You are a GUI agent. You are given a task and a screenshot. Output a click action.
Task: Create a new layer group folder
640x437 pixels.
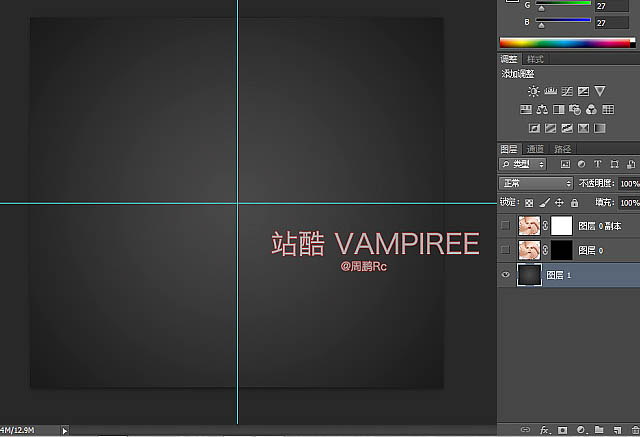(x=599, y=430)
